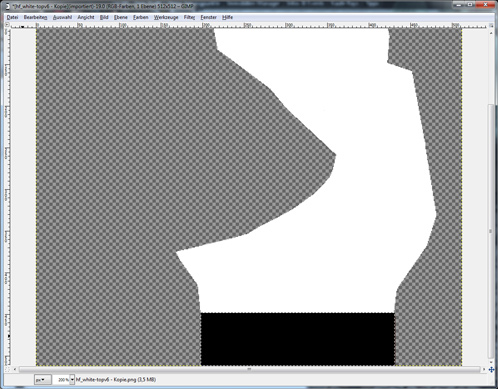
Task: Click the navigation preview cross icon
Action: coord(491,369)
